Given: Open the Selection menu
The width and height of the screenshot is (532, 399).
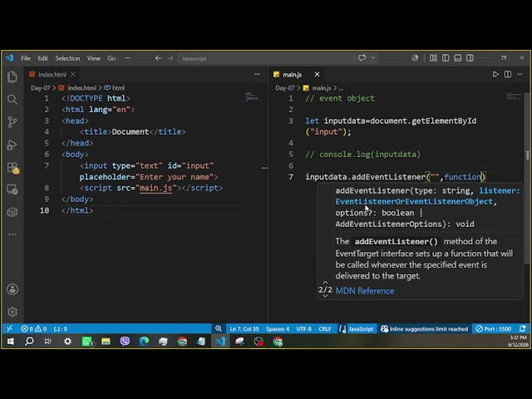Looking at the screenshot, I should click(x=67, y=58).
